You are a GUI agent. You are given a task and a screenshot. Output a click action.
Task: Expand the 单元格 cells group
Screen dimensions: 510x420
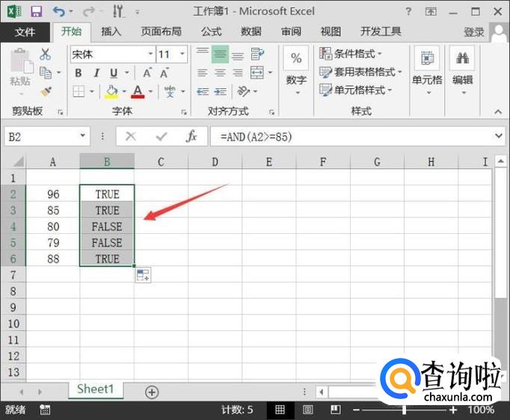point(427,72)
